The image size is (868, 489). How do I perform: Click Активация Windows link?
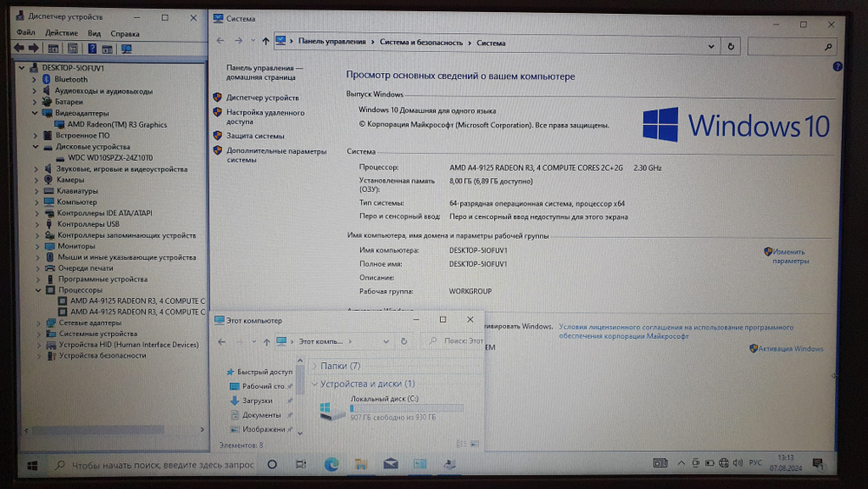click(790, 349)
